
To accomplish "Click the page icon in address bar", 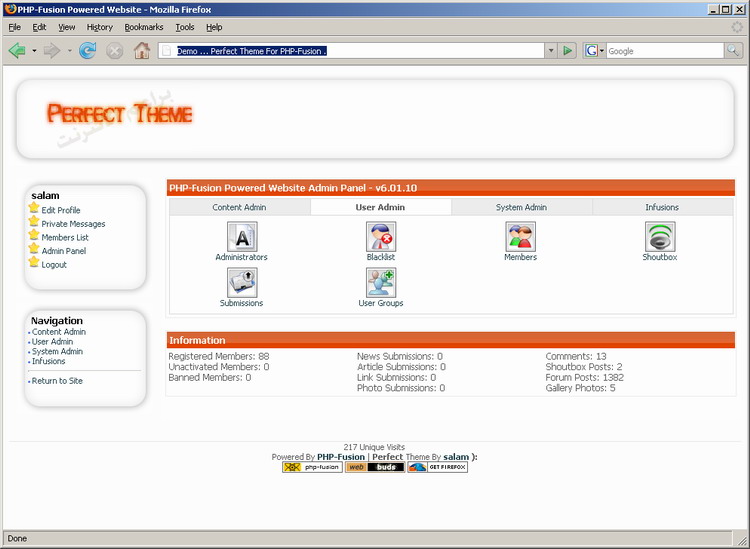I will click(x=166, y=51).
